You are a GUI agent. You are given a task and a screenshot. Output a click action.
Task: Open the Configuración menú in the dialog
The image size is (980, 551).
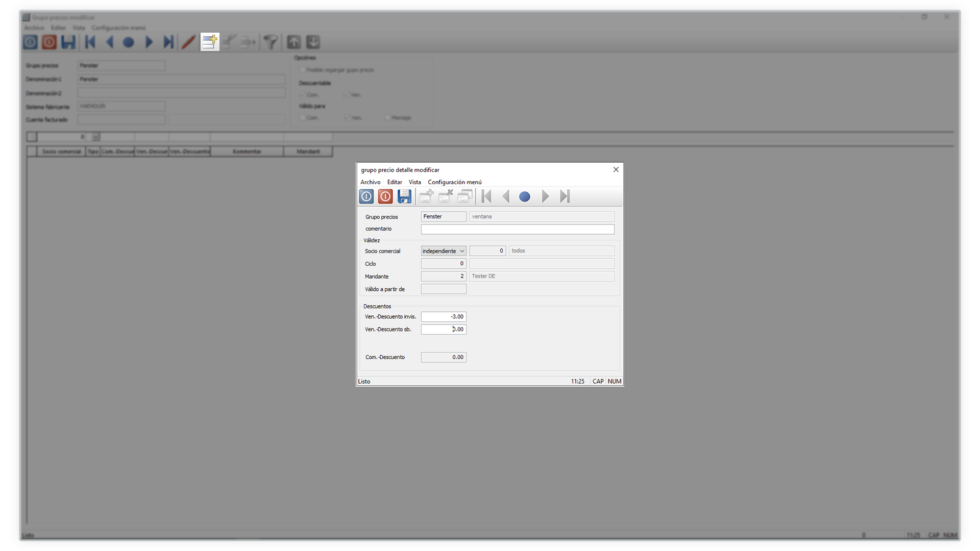coord(454,182)
